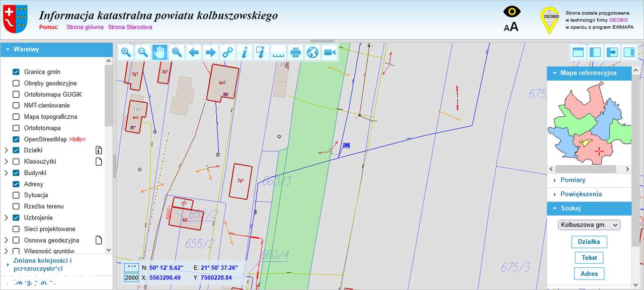644x290 pixels.
Task: Click the GEOBID logo
Action: click(549, 20)
